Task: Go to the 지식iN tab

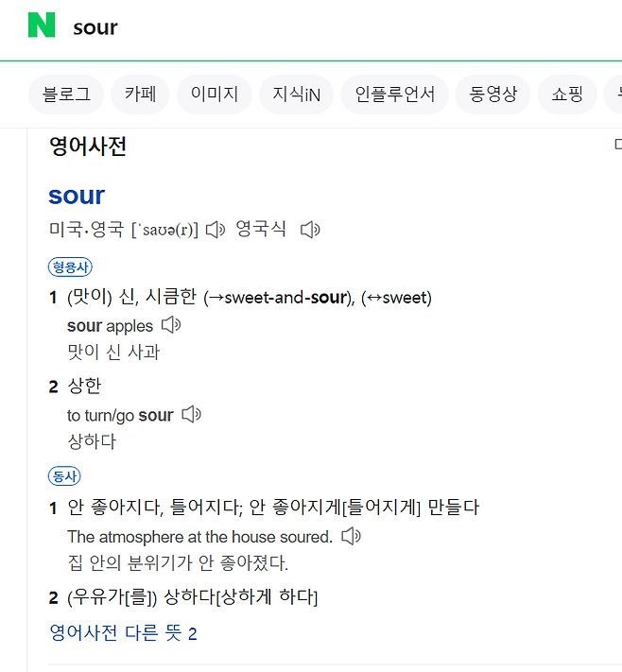Action: coord(296,95)
